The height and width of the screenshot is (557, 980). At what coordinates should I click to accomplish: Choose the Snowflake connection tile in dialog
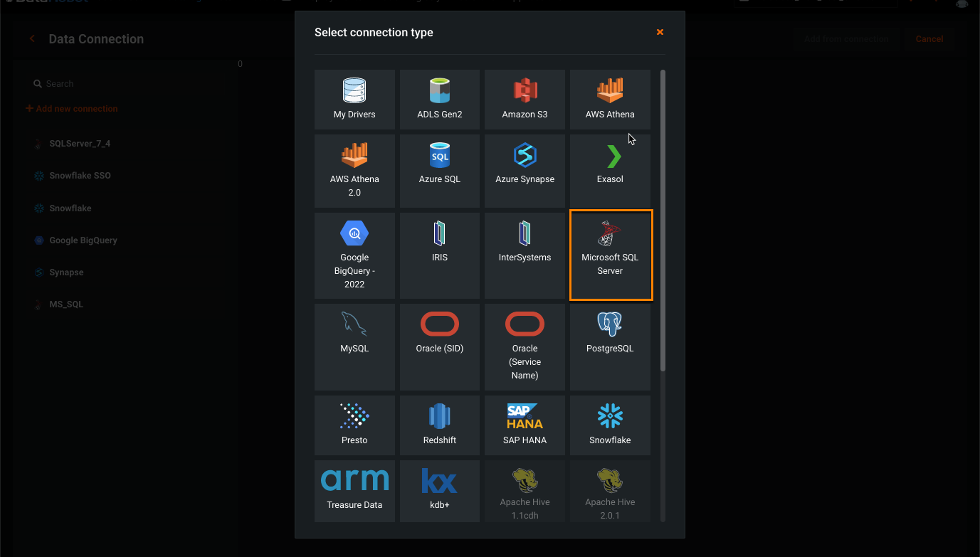click(610, 425)
